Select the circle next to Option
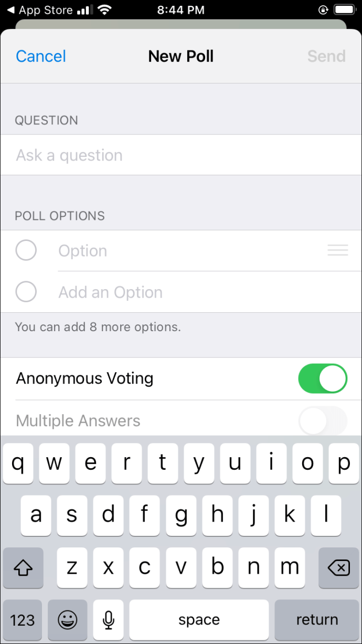Image resolution: width=362 pixels, height=644 pixels. click(x=26, y=250)
